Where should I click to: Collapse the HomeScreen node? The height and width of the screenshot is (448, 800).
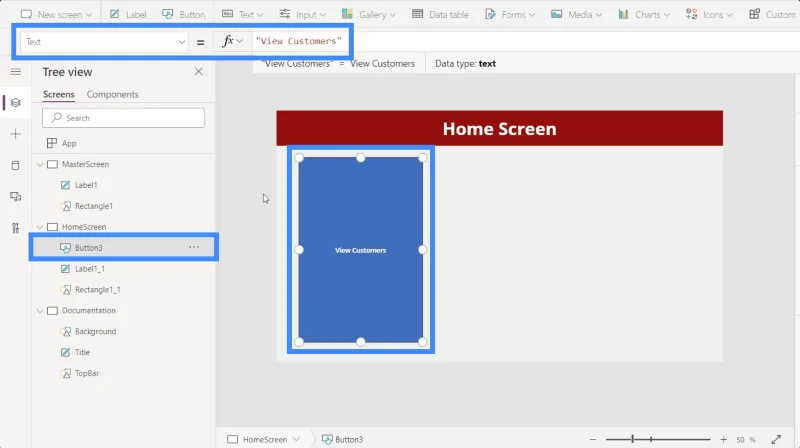(x=40, y=227)
